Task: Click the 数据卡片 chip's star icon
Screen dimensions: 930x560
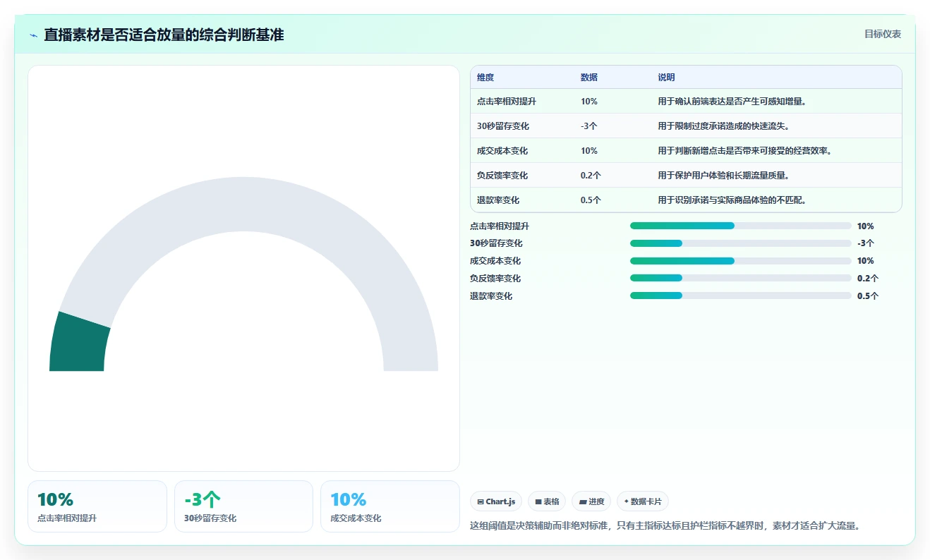Action: [x=627, y=502]
